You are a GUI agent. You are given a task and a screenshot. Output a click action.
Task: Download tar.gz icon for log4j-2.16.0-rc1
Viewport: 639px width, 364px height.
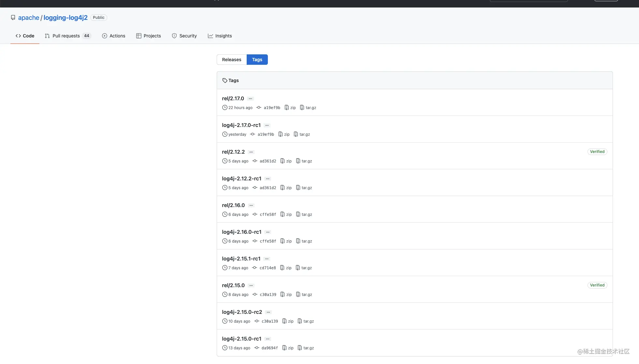(x=298, y=241)
